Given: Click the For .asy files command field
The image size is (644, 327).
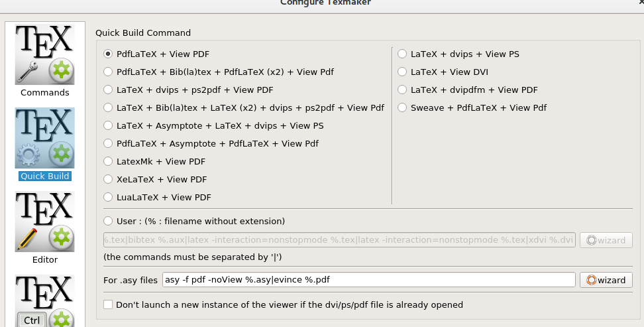Looking at the screenshot, I should [369, 280].
